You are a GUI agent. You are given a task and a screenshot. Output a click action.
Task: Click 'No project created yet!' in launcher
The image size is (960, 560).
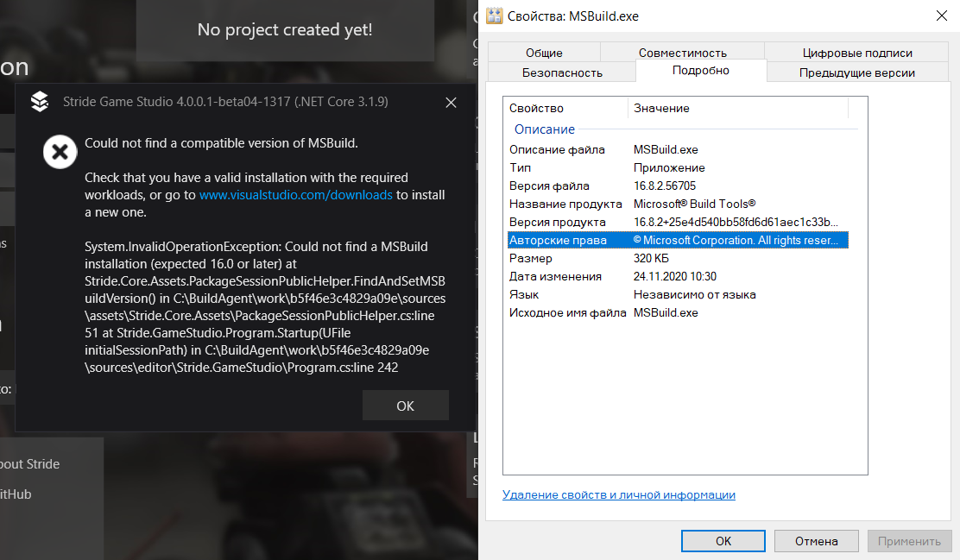coord(285,29)
